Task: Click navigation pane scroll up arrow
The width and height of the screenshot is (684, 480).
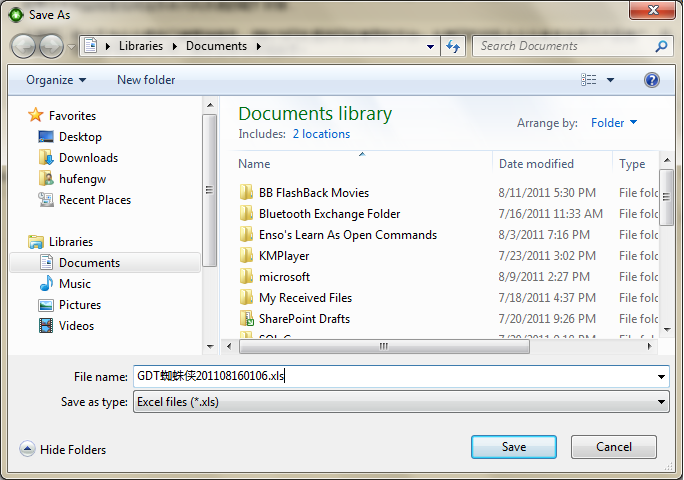Action: coord(210,105)
